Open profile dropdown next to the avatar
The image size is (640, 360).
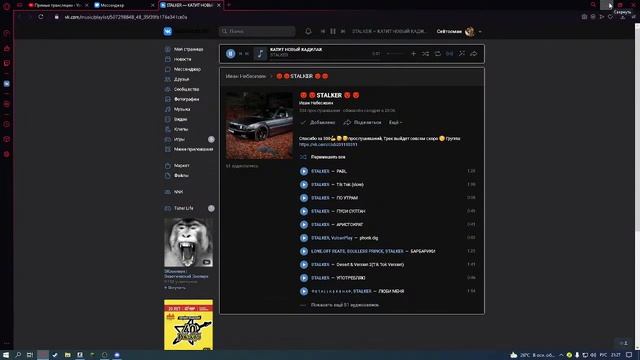(480, 31)
